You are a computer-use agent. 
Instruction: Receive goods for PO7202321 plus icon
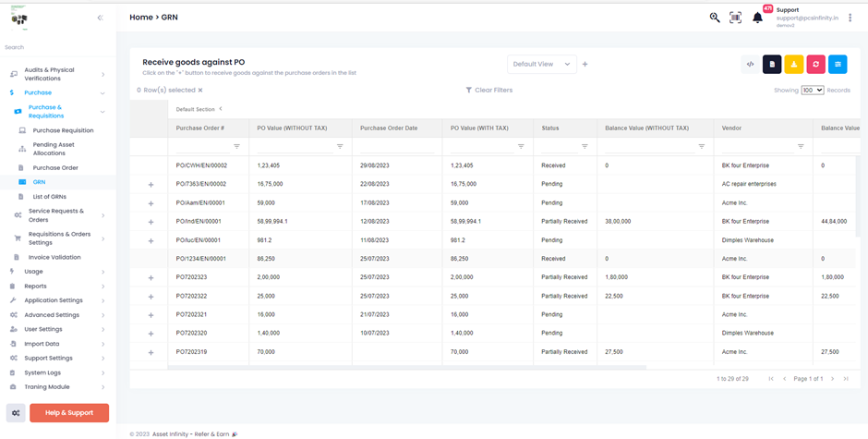151,315
